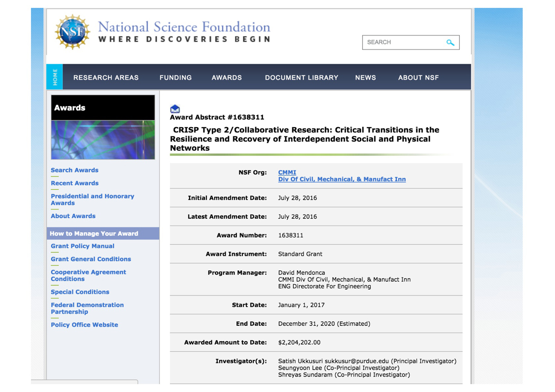Click the Standard Grant instrument value

click(x=300, y=254)
